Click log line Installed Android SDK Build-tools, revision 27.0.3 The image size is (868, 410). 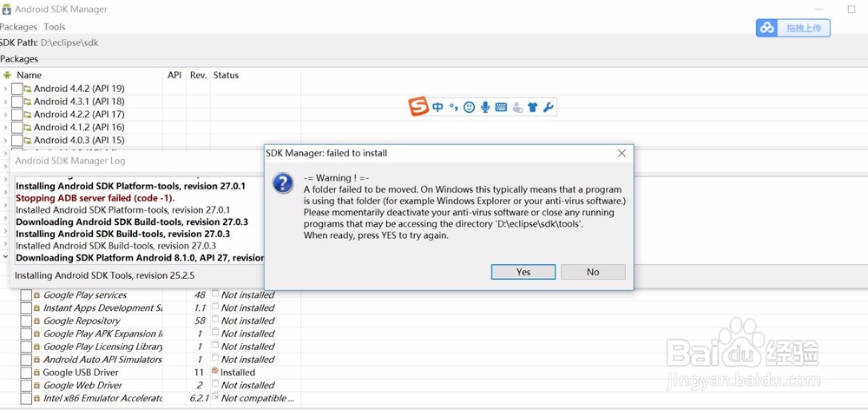115,246
